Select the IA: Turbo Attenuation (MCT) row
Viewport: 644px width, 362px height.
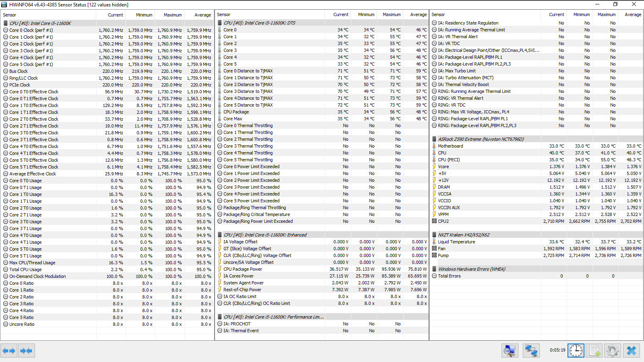point(537,78)
